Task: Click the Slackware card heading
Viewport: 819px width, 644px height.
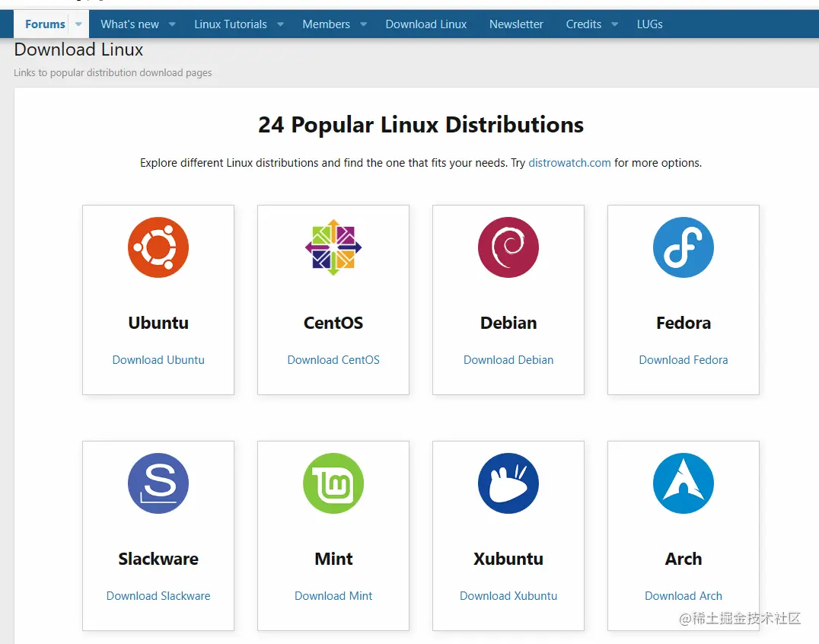Action: [x=158, y=559]
